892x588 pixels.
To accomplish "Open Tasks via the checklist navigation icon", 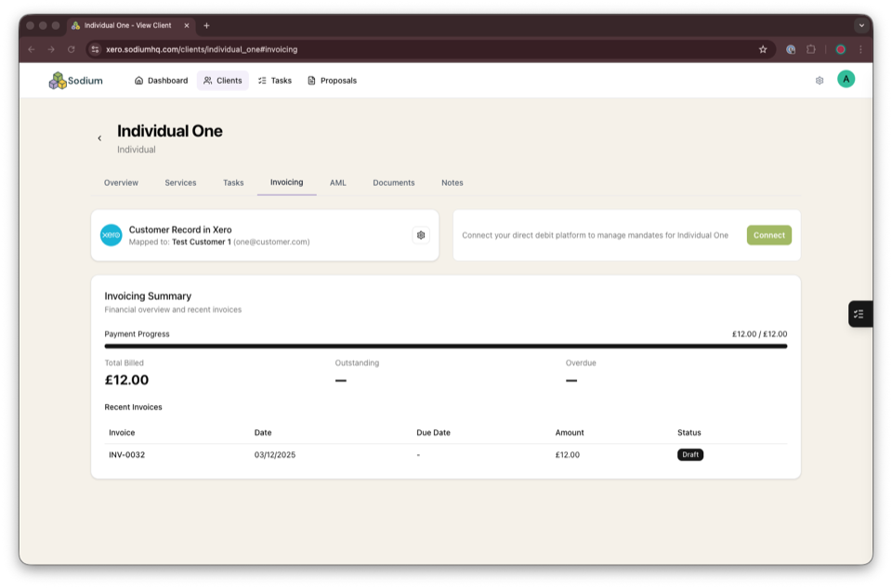I will 260,80.
